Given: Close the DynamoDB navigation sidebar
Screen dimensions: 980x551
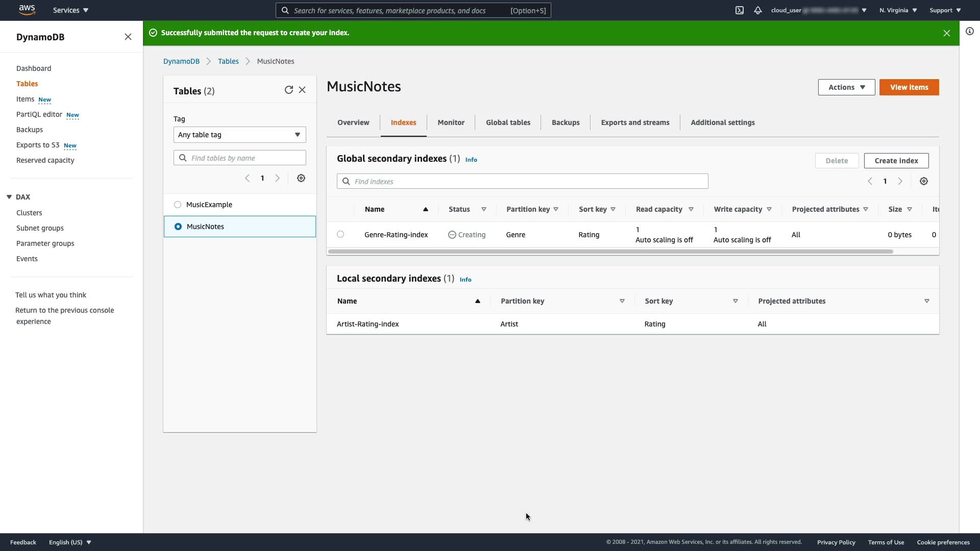Looking at the screenshot, I should 128,37.
